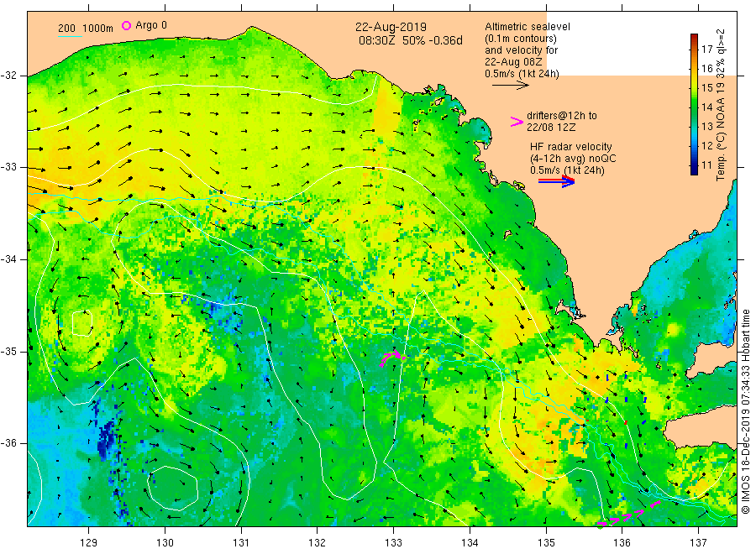Screen dimensions: 756x554
Task: Click the '22-Aug 08Z' legend line
Action: point(513,62)
